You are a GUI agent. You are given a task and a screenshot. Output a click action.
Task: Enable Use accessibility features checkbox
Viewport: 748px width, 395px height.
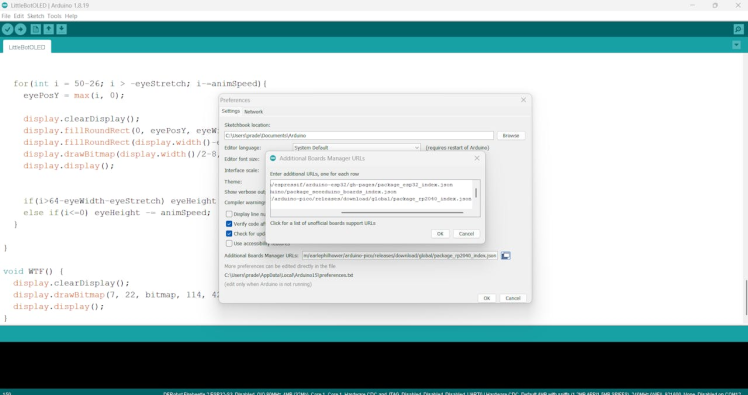(229, 243)
